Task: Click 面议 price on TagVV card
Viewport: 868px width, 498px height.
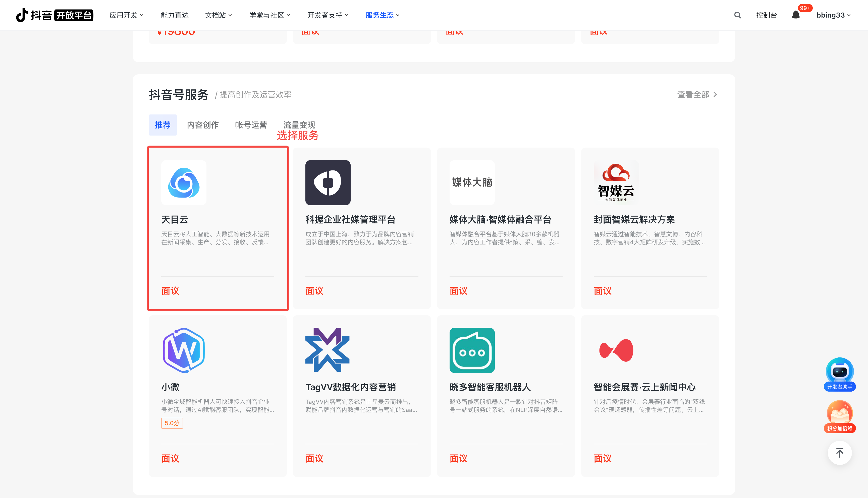Action: pos(314,458)
